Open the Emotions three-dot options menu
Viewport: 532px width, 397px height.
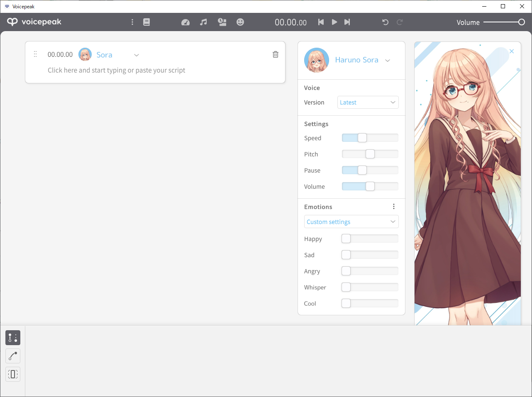tap(394, 207)
